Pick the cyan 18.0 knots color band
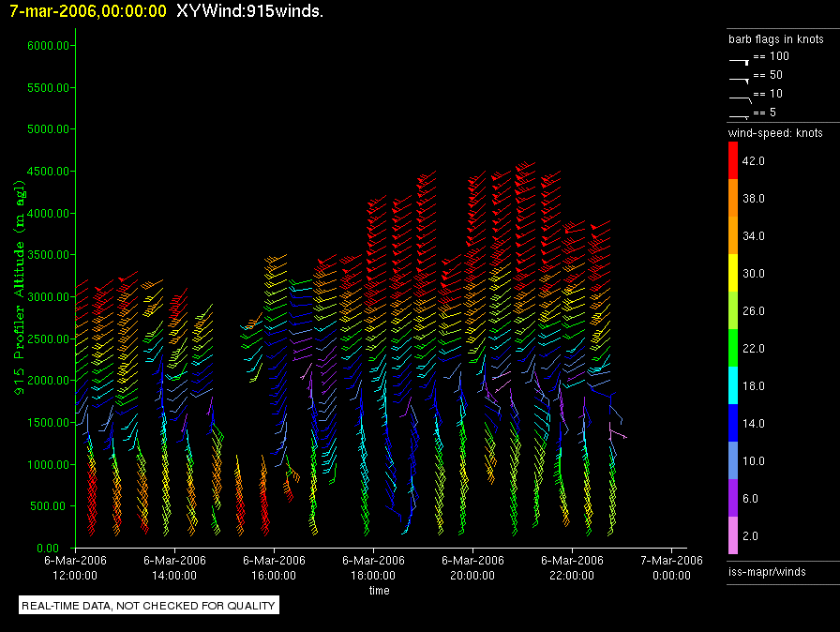This screenshot has width=840, height=632. (x=733, y=386)
